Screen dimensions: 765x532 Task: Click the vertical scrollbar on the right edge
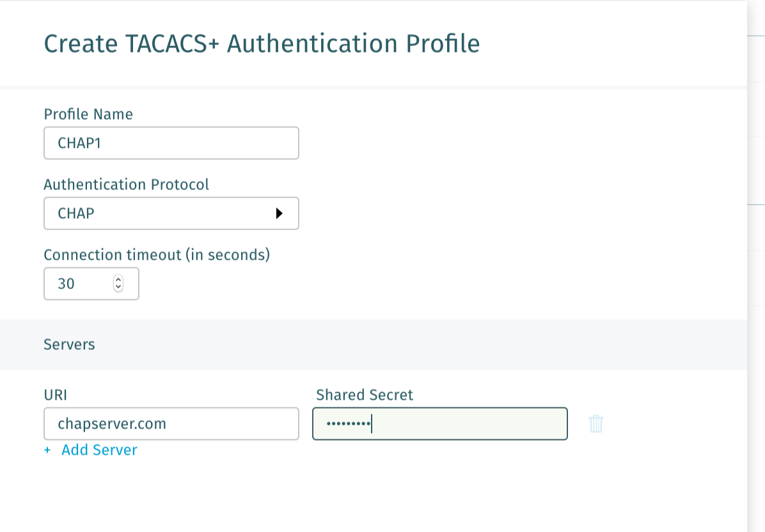pos(761,256)
